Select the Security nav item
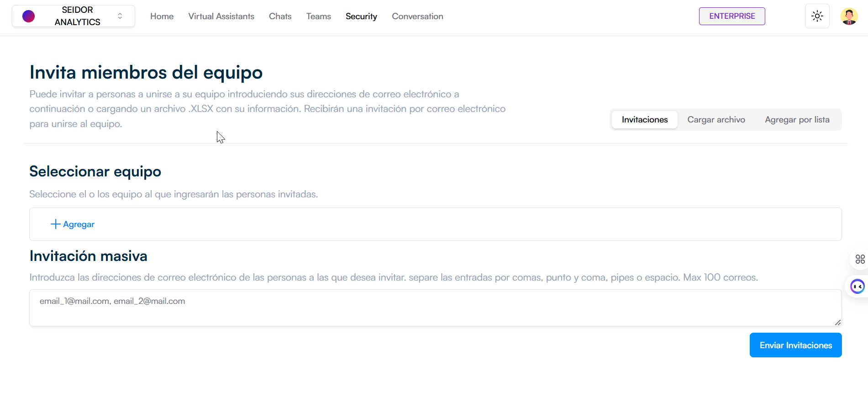 pyautogui.click(x=361, y=16)
